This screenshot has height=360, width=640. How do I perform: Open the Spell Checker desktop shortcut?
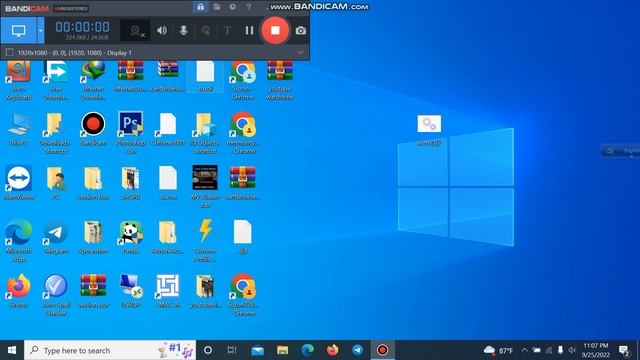[56, 295]
